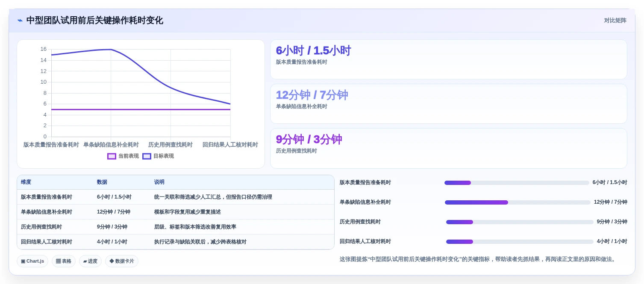The height and width of the screenshot is (284, 644).
Task: Click table cell 历史用例查找耗时
Action: tap(41, 227)
